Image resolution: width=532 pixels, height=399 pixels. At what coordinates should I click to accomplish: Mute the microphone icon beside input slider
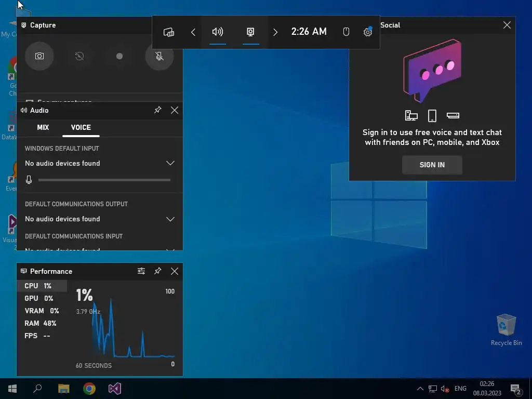coord(29,180)
